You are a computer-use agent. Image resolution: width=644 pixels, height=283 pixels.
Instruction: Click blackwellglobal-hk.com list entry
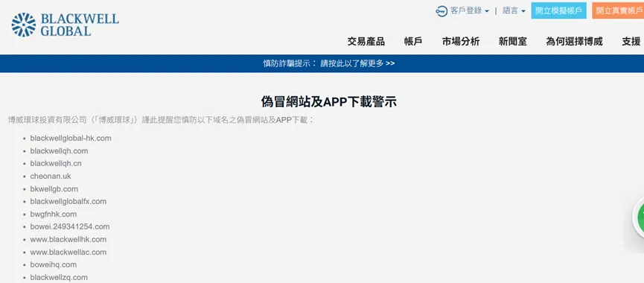[x=71, y=139]
